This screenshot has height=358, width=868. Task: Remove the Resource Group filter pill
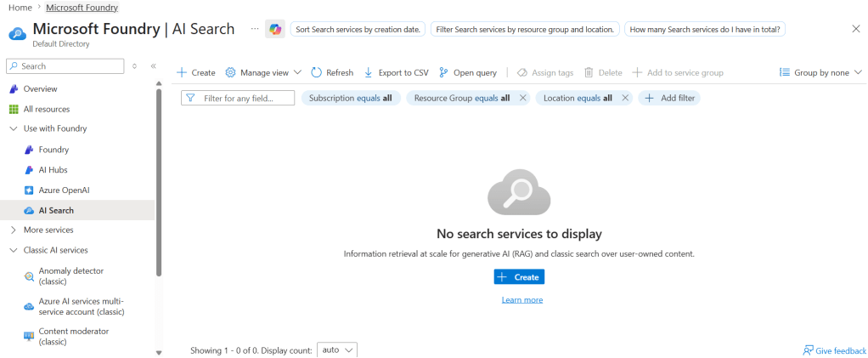pyautogui.click(x=523, y=98)
